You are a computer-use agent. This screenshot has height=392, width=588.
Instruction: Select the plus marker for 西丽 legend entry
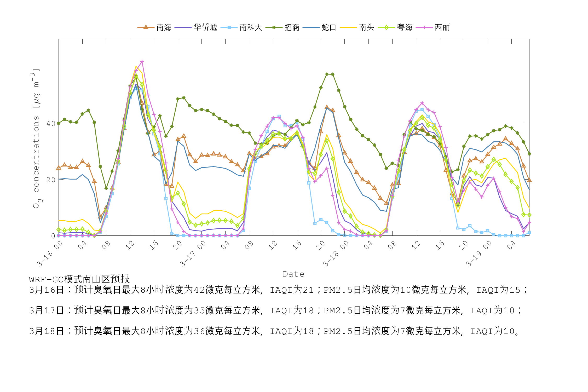pos(424,27)
